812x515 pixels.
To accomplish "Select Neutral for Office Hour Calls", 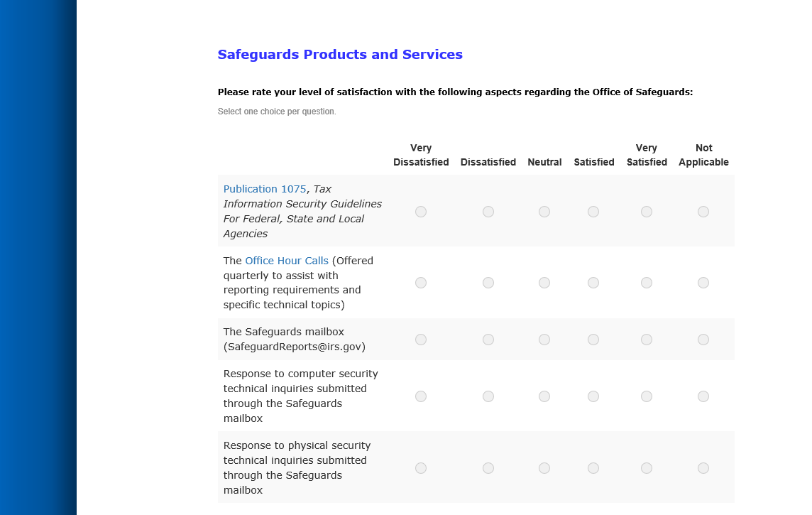I will 544,283.
